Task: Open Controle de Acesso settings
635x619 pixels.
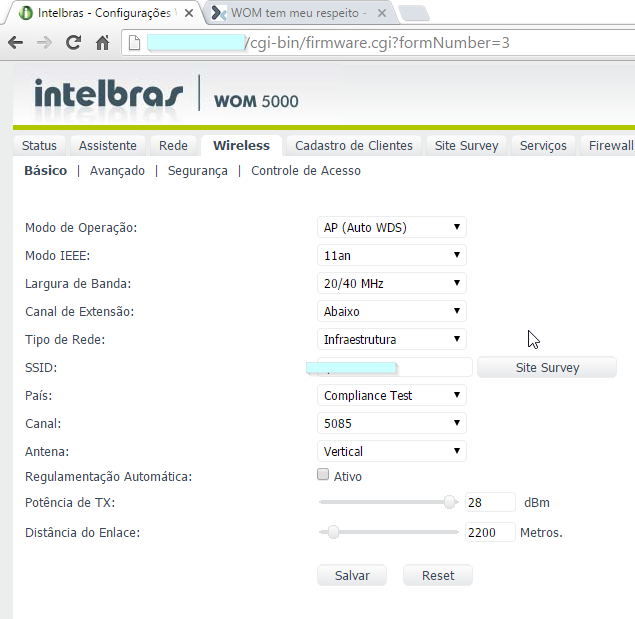Action: [306, 171]
